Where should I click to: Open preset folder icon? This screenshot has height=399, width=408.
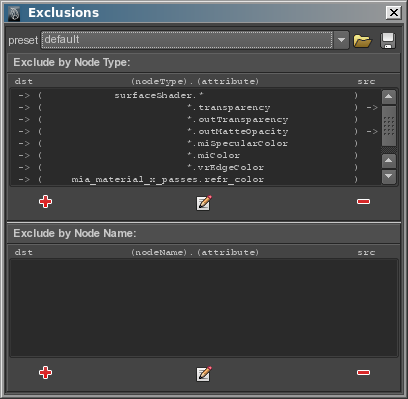coord(362,41)
